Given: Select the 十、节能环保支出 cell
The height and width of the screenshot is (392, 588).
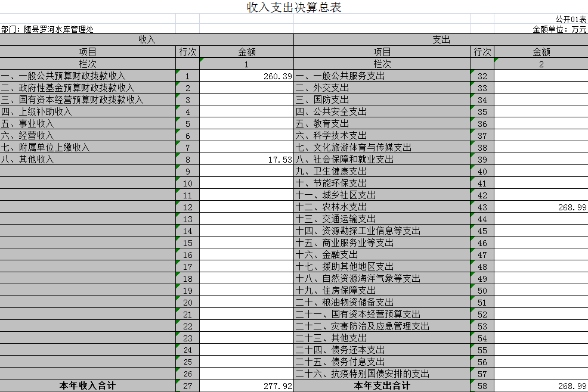Looking at the screenshot, I should coord(382,183).
